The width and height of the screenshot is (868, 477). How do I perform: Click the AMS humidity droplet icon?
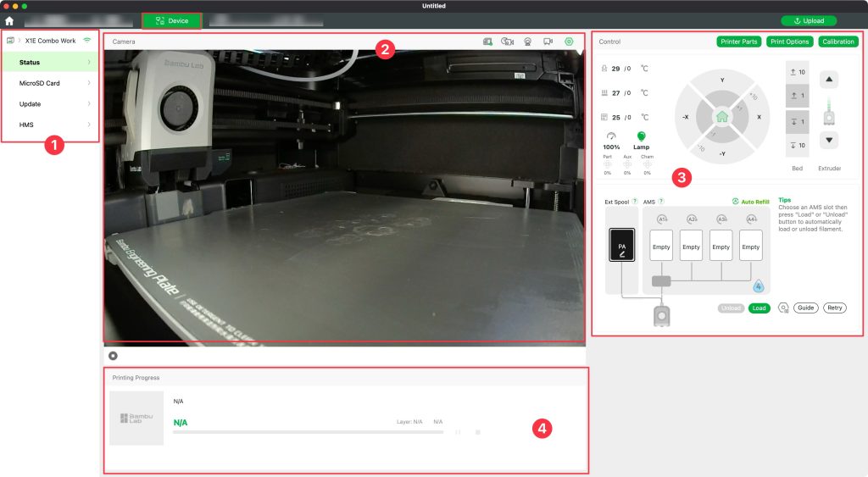click(x=759, y=286)
